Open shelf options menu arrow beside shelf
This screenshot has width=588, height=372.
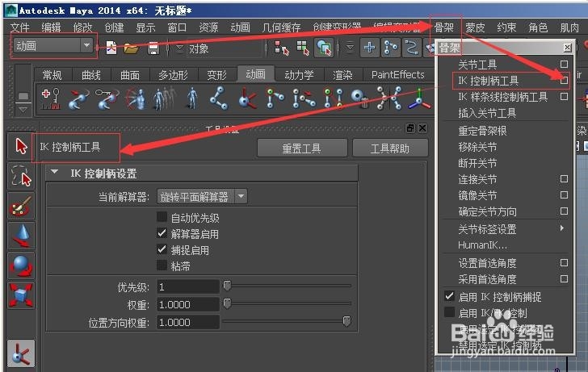(x=23, y=110)
